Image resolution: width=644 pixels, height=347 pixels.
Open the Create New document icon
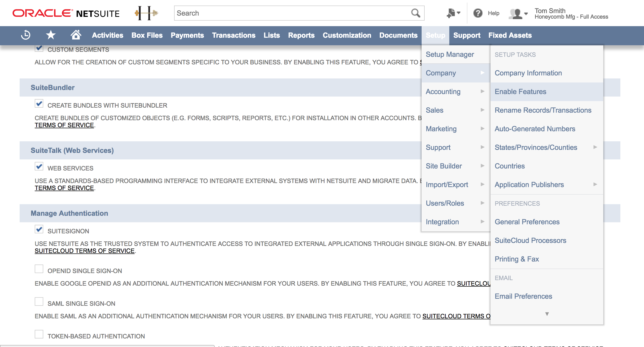point(451,13)
